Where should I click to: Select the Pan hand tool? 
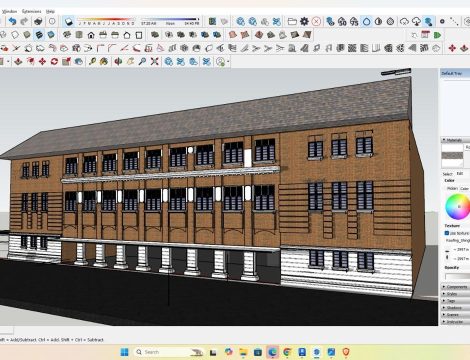click(130, 61)
